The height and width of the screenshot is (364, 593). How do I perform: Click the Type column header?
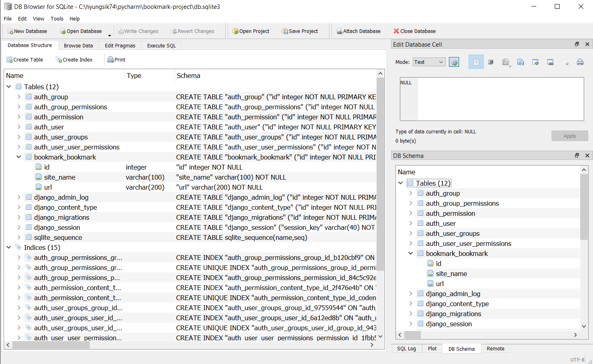click(150, 76)
